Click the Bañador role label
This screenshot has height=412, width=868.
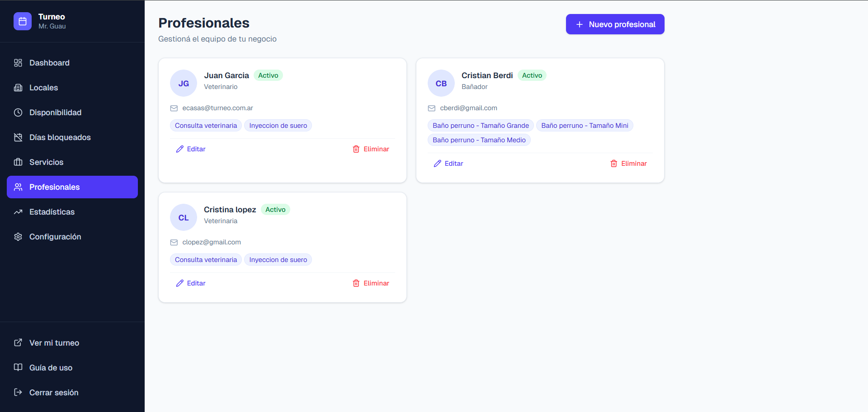(475, 87)
